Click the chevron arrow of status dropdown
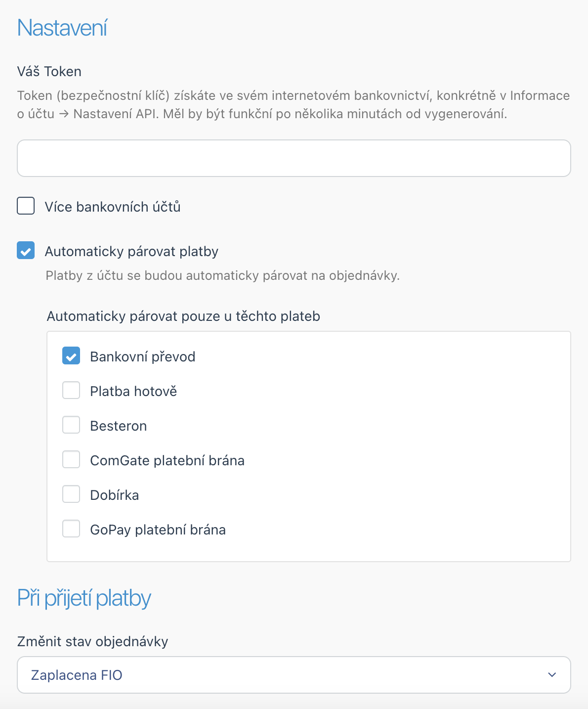This screenshot has height=709, width=588. (552, 675)
